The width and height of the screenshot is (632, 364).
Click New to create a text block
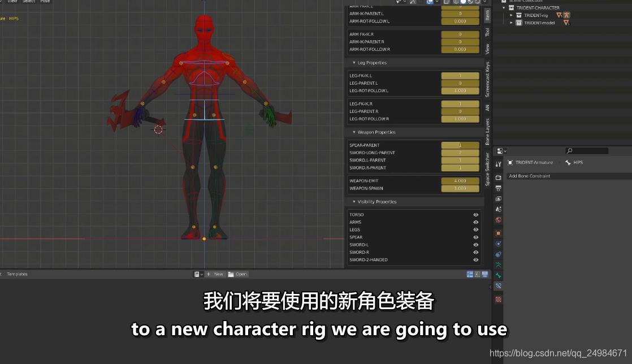215,274
